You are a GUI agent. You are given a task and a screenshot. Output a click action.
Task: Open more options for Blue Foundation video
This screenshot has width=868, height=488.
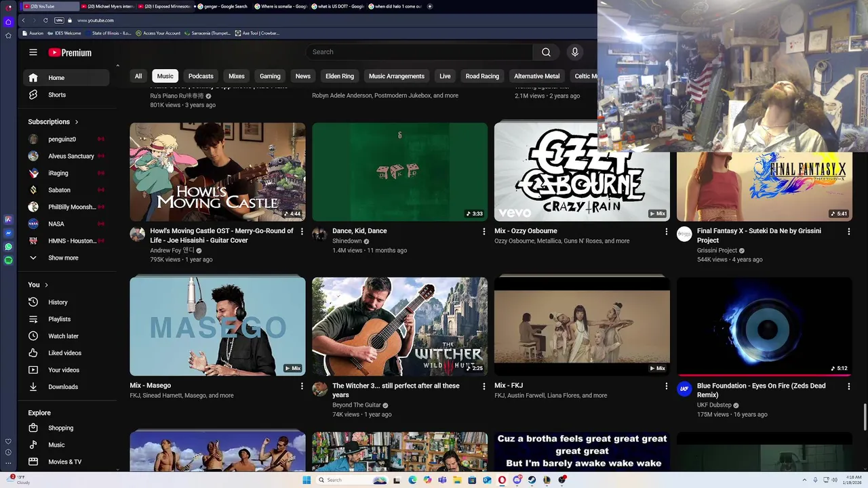[x=848, y=386]
